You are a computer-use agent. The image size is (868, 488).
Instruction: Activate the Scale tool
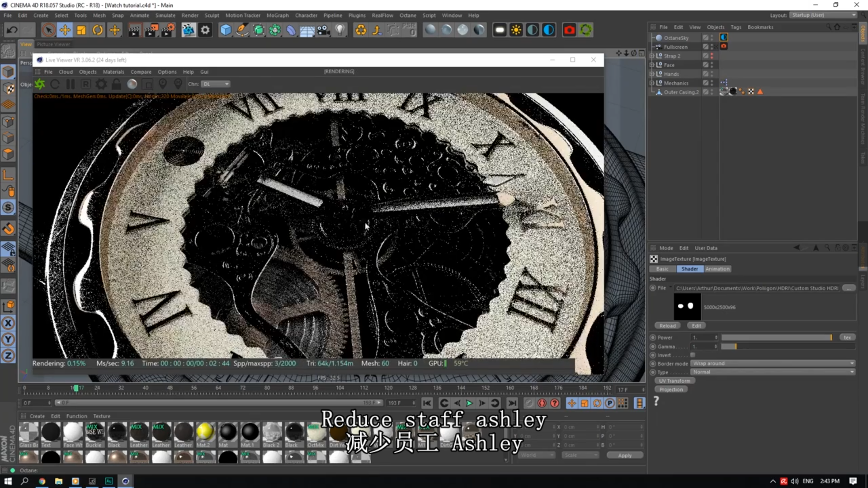[81, 30]
